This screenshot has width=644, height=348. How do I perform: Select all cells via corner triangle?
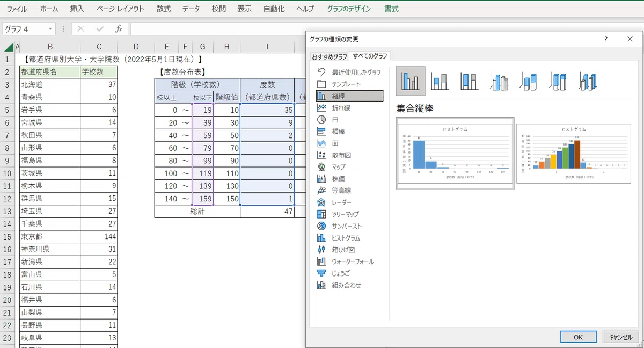[x=8, y=47]
